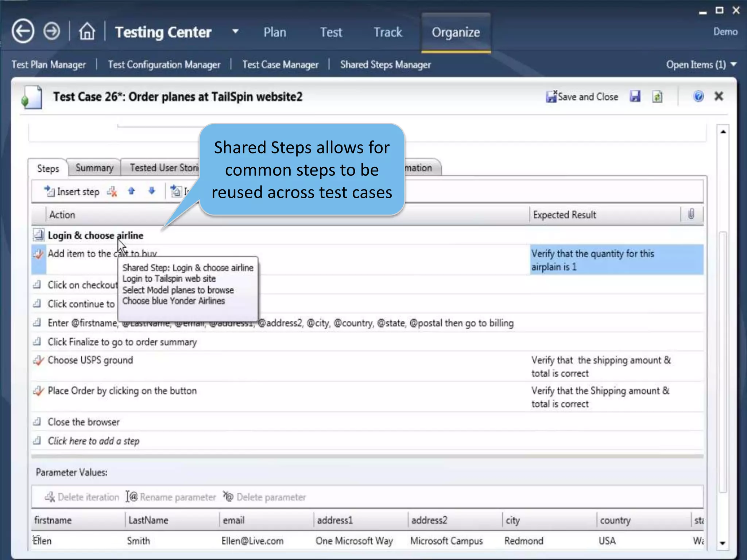Image resolution: width=747 pixels, height=560 pixels.
Task: Switch to the Test tab
Action: (x=331, y=32)
